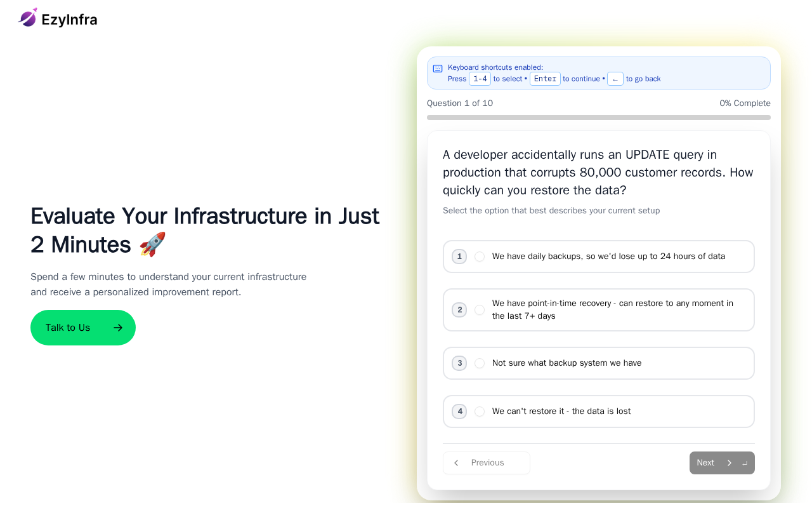Click the enter-key icon on Next button

pos(745,463)
